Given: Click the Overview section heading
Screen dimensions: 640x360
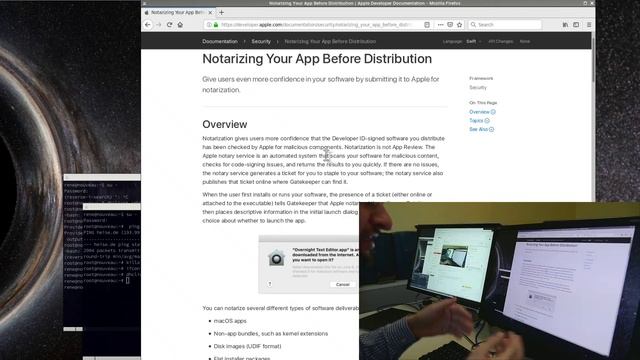Looking at the screenshot, I should pyautogui.click(x=224, y=124).
